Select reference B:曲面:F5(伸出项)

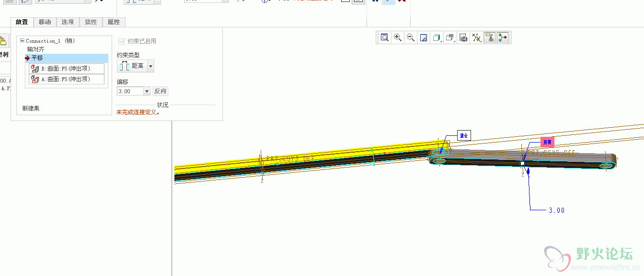[67, 68]
